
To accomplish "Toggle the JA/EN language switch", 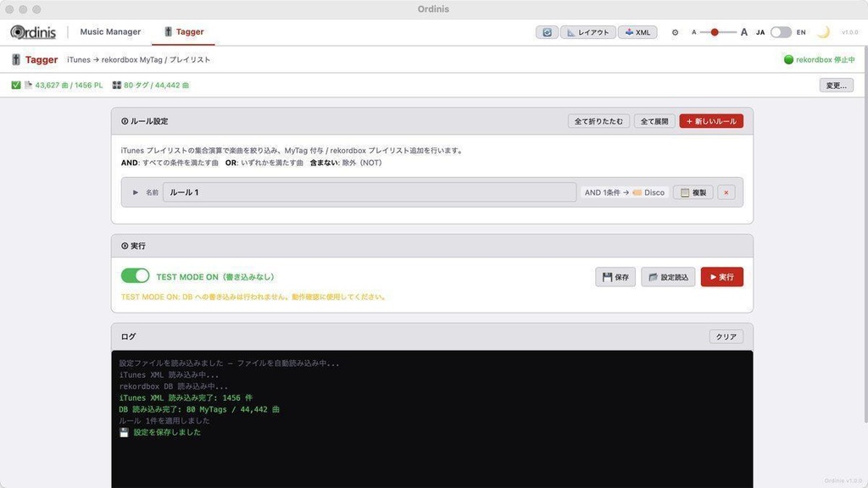I will [x=781, y=32].
